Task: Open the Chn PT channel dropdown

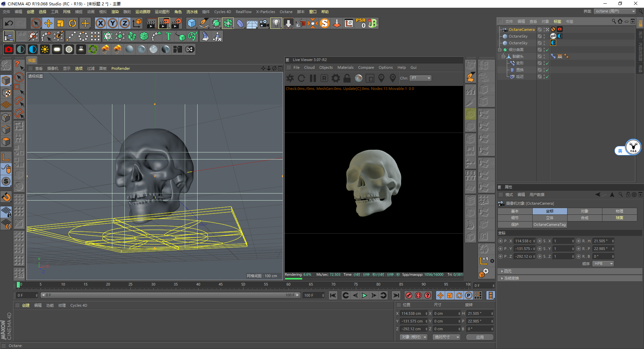Action: tap(420, 78)
